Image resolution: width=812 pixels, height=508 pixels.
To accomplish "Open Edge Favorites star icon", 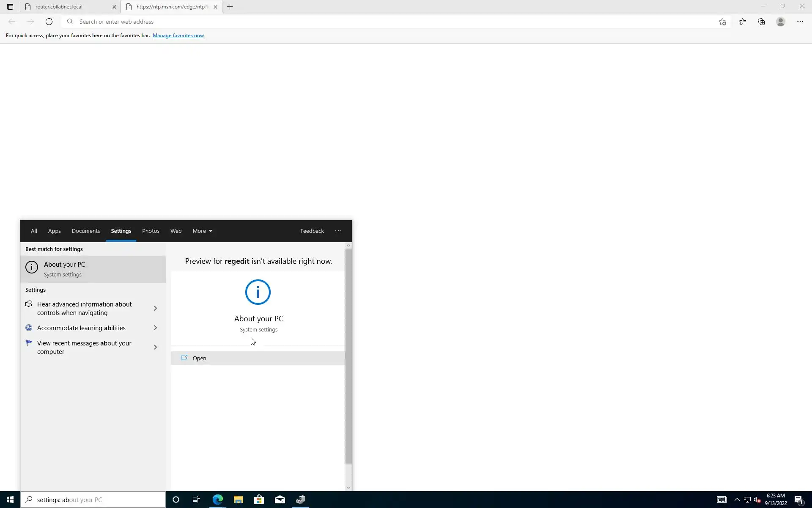I will [x=743, y=22].
